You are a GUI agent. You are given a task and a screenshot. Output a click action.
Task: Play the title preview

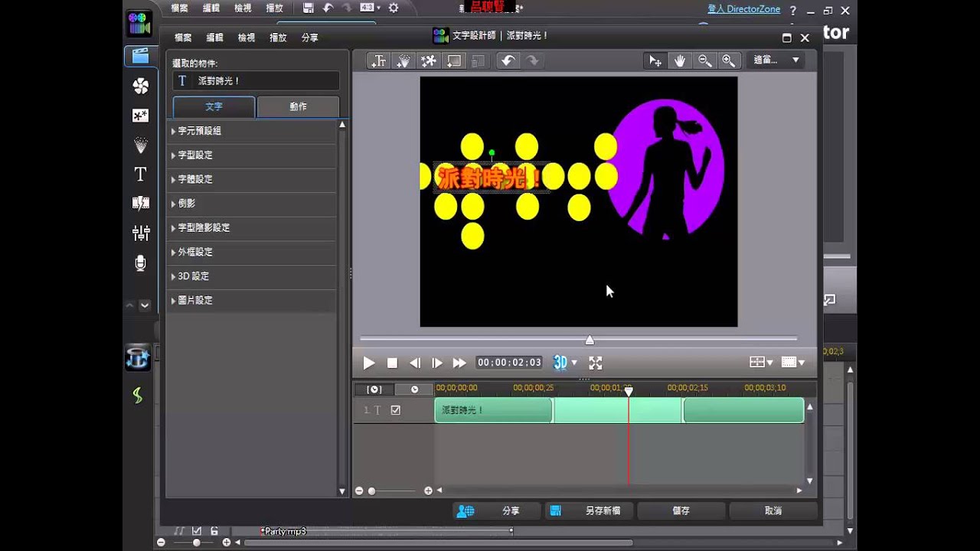[x=369, y=363]
